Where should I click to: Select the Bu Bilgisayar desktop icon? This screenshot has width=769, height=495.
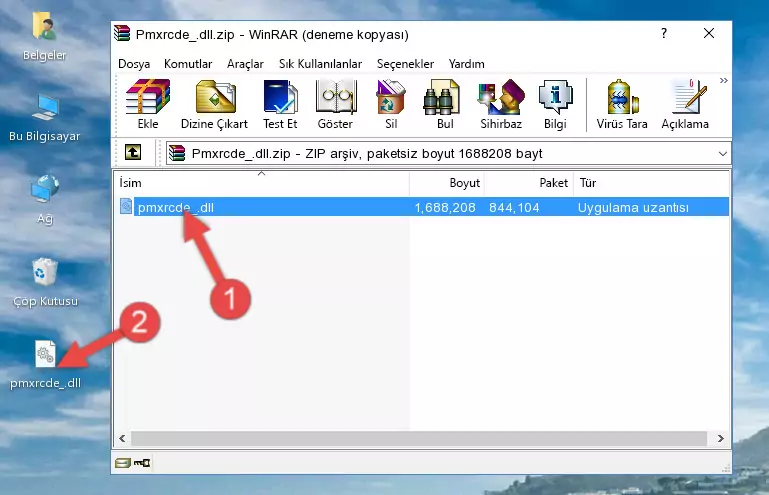(45, 118)
